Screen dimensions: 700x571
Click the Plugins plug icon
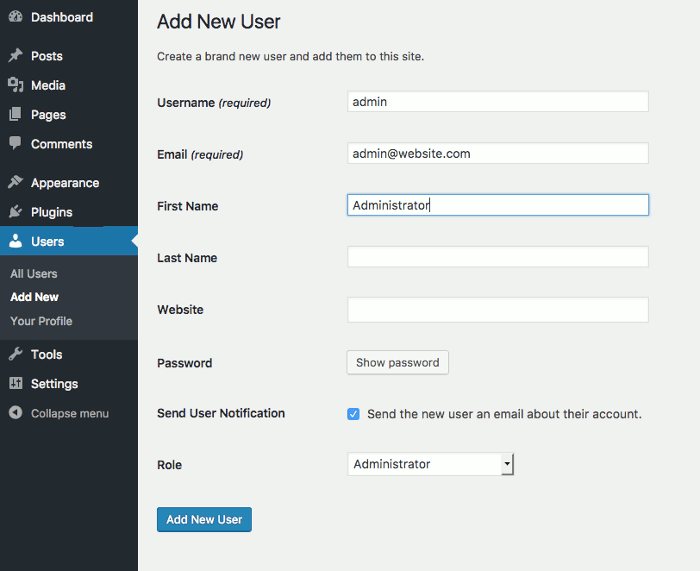click(x=15, y=212)
